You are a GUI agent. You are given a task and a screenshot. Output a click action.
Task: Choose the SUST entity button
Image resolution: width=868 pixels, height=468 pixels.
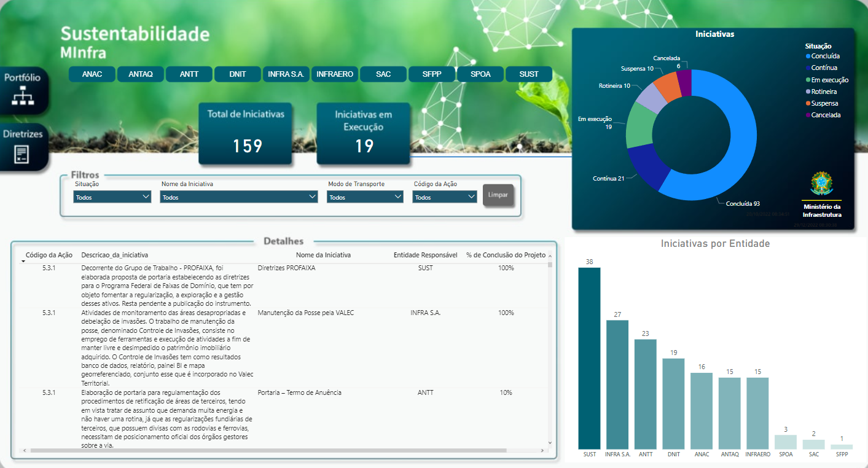click(x=528, y=74)
